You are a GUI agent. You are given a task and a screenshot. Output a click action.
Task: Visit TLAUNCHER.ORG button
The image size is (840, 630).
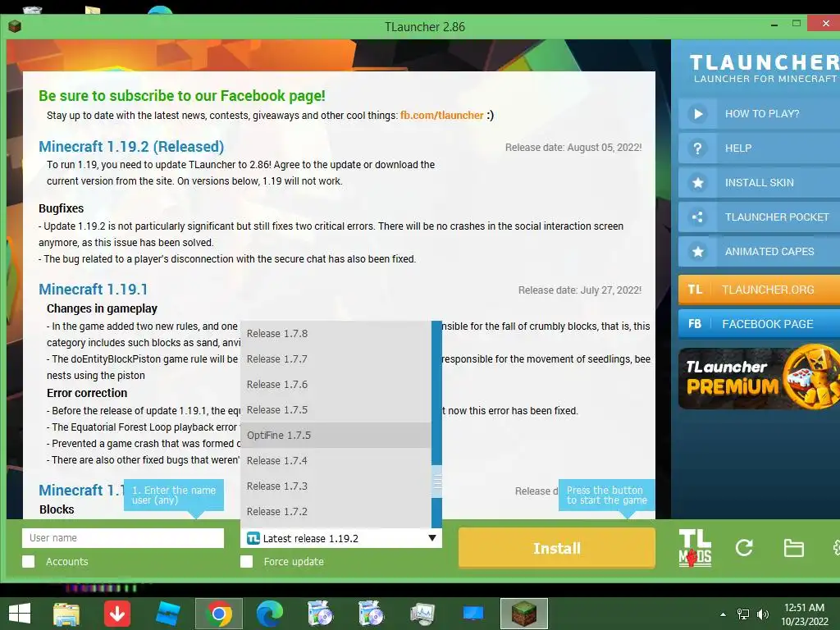(x=759, y=290)
